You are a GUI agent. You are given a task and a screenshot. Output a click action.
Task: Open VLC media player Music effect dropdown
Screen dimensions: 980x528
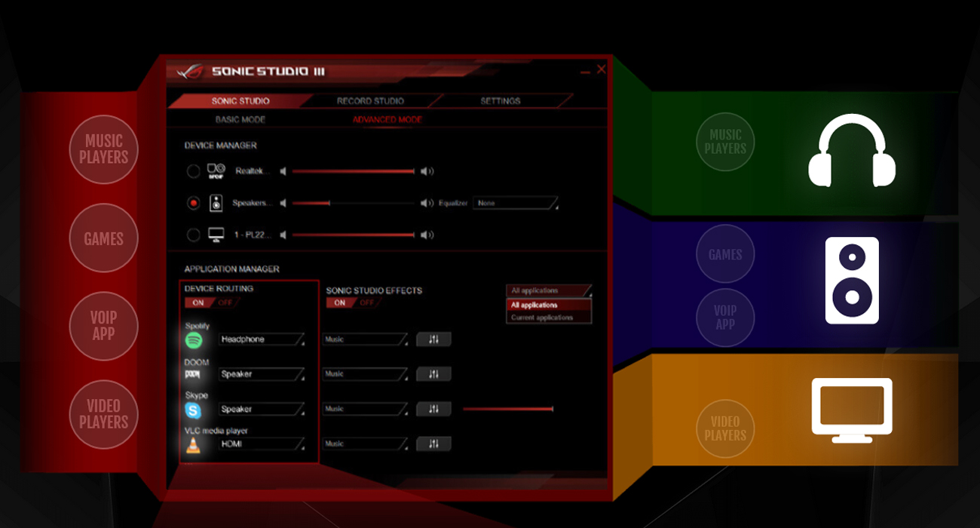[x=366, y=444]
